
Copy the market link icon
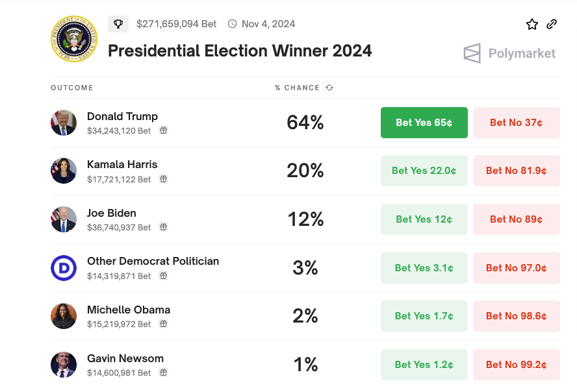pos(552,24)
